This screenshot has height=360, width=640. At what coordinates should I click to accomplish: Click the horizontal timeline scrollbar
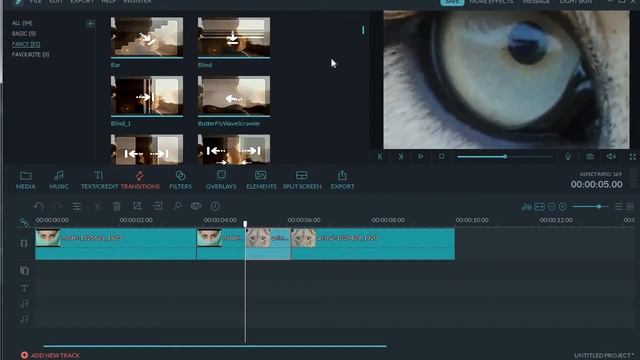click(x=215, y=346)
